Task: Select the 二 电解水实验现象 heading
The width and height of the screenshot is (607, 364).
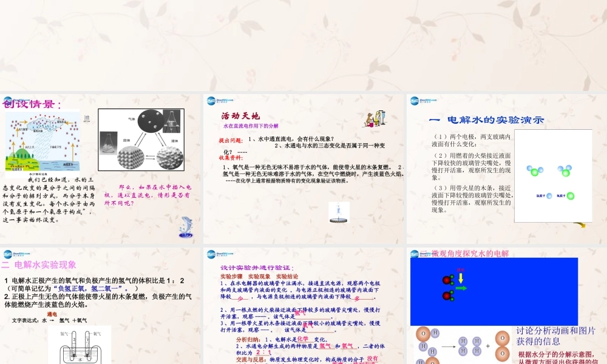Action: pos(39,265)
